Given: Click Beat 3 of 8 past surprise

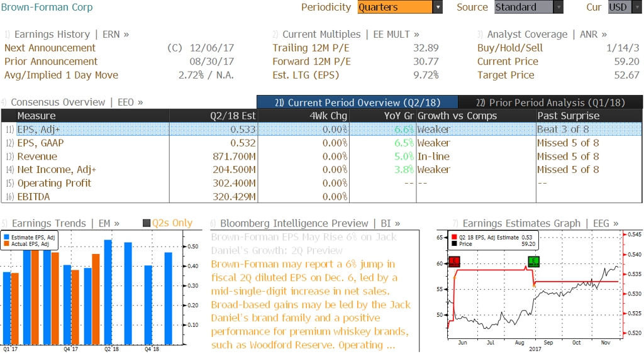Looking at the screenshot, I should tap(563, 130).
